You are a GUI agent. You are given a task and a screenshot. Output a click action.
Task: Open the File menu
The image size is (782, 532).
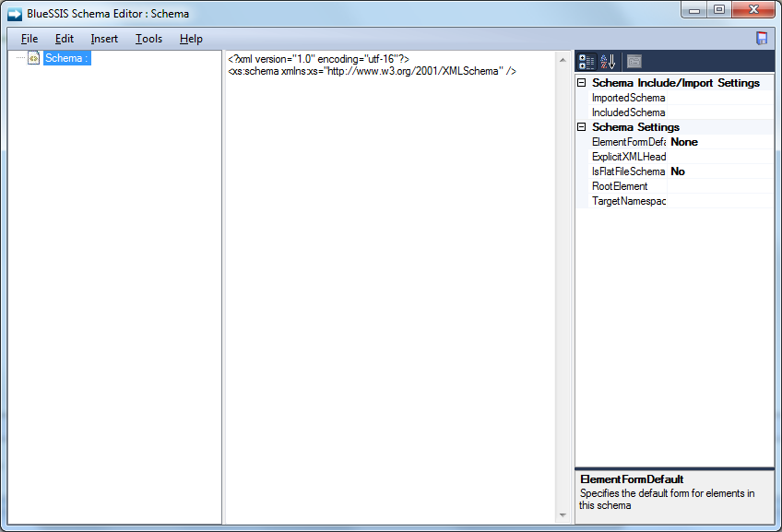point(30,39)
